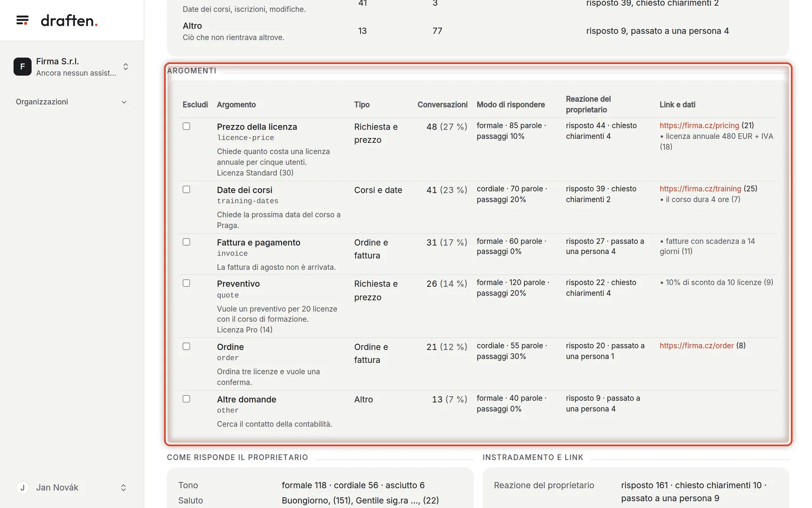
Task: Click the Corsi e date type cell
Action: 378,190
